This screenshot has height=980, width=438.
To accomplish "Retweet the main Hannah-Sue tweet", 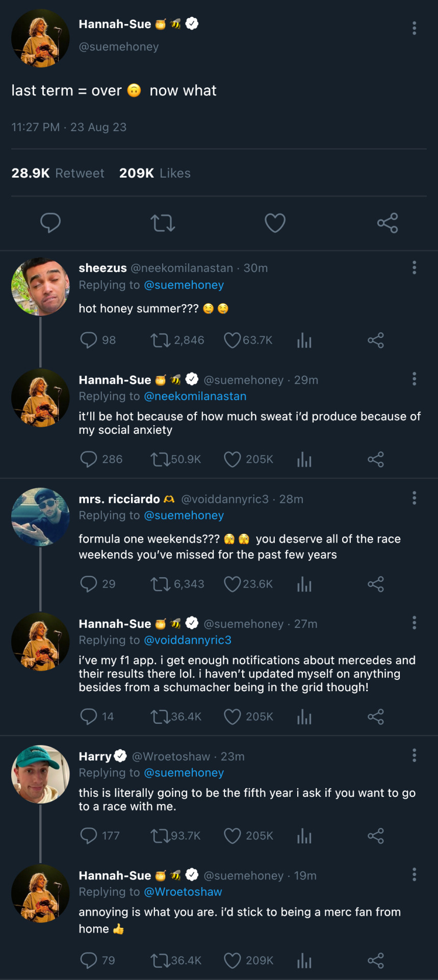I will (x=163, y=223).
